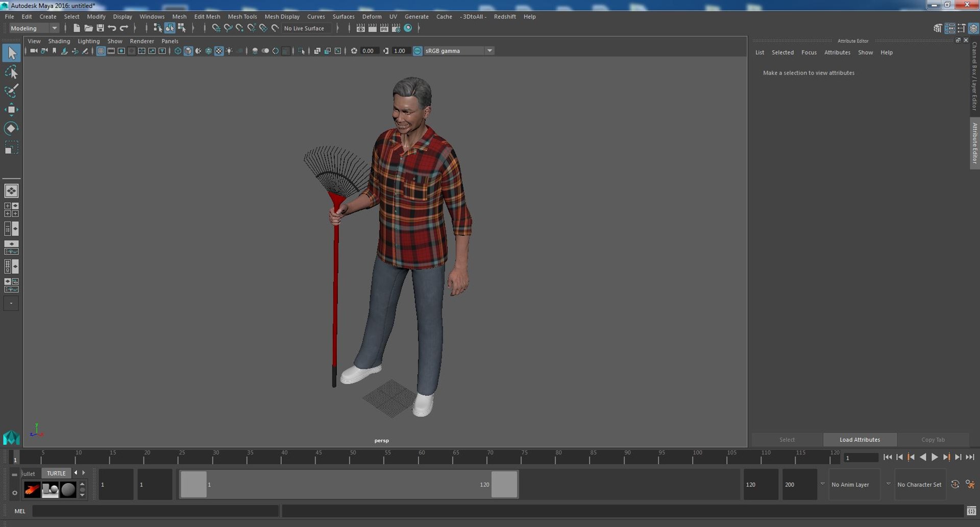Save the current scene icon
This screenshot has height=527, width=980.
(x=100, y=28)
